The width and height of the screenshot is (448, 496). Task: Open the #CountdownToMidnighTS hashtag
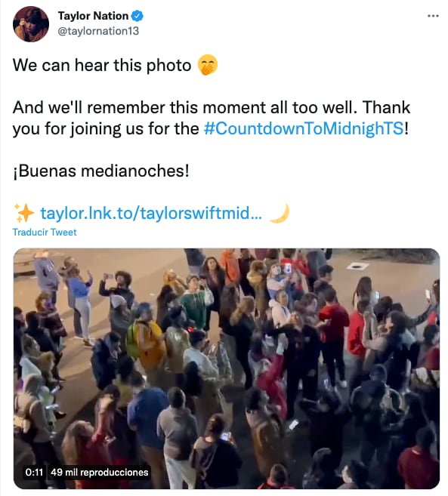304,129
